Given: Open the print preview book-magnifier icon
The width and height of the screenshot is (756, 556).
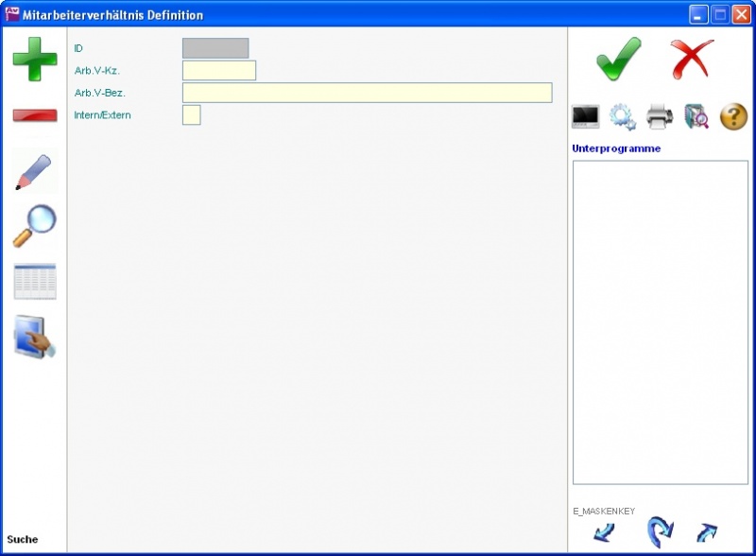Looking at the screenshot, I should 696,117.
